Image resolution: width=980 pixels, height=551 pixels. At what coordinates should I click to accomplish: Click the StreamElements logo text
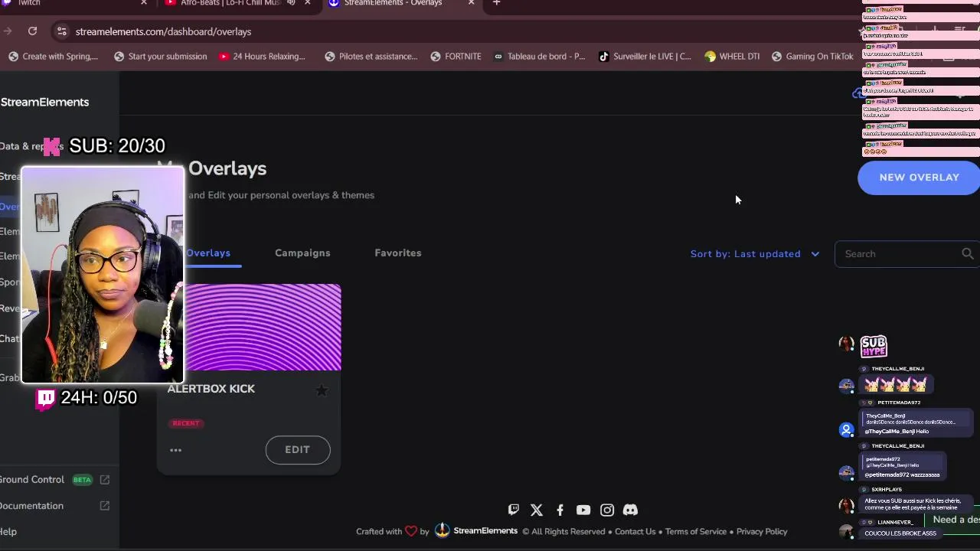44,102
